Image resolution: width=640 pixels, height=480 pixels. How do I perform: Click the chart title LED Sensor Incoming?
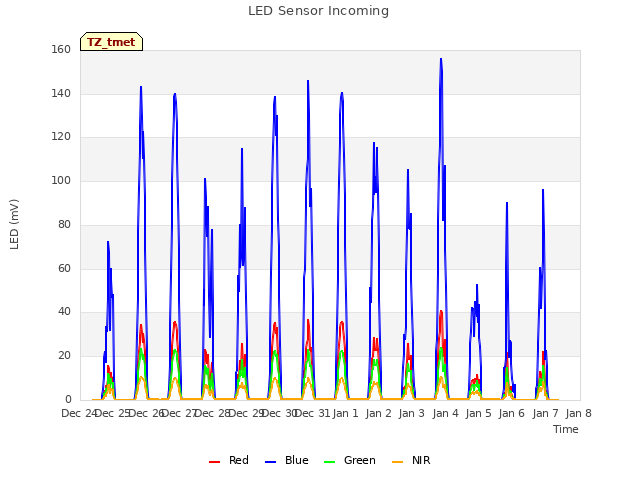tap(318, 11)
